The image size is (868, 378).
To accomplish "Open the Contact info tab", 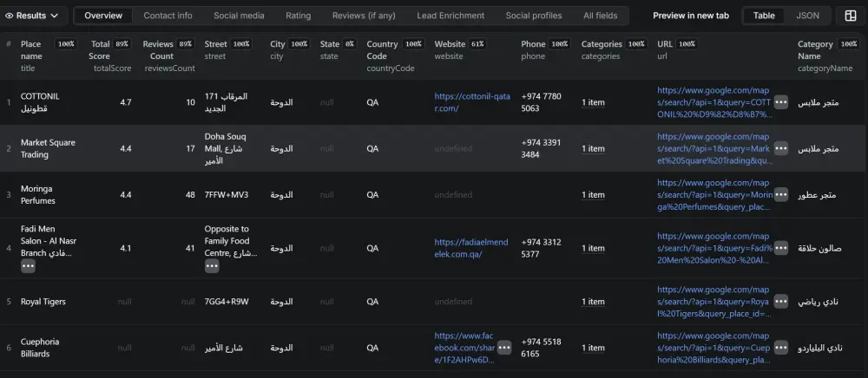I will pyautogui.click(x=168, y=16).
